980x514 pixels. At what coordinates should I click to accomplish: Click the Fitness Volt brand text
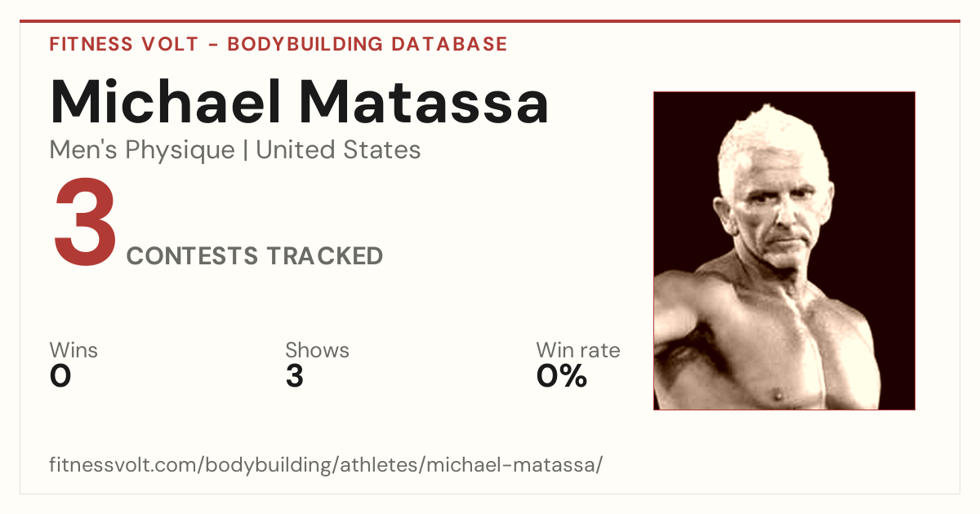(x=123, y=44)
